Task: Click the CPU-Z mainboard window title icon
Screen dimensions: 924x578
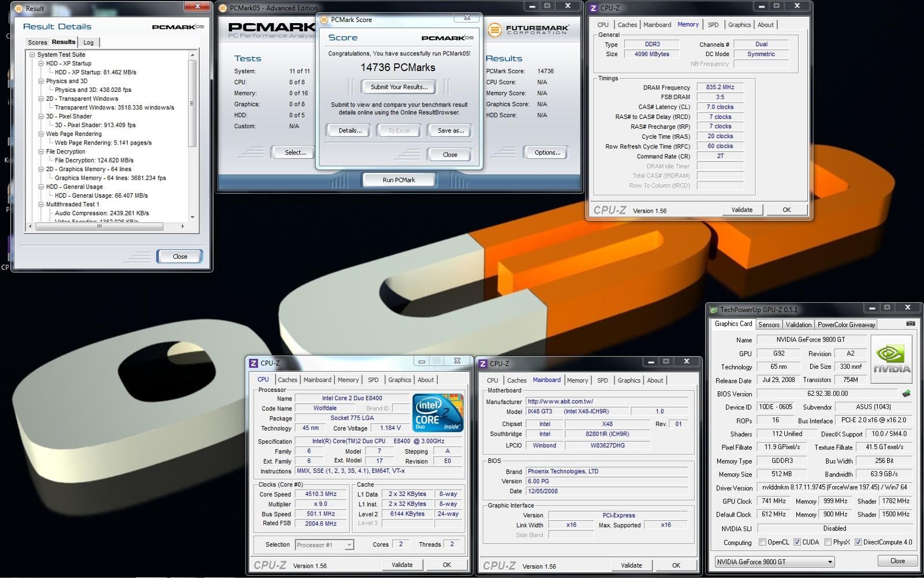Action: [x=483, y=364]
